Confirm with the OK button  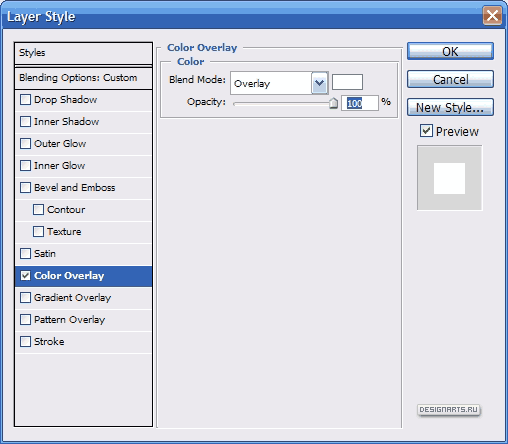click(x=450, y=51)
